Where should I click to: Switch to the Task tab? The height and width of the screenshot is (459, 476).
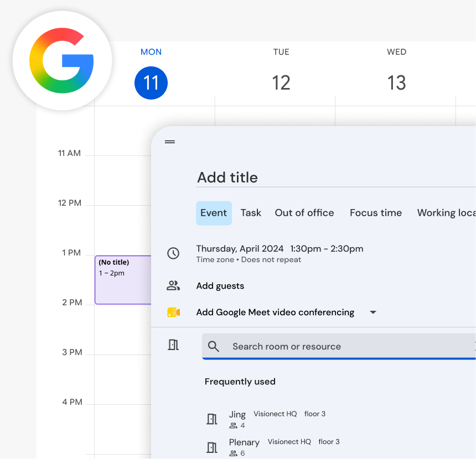[251, 213]
